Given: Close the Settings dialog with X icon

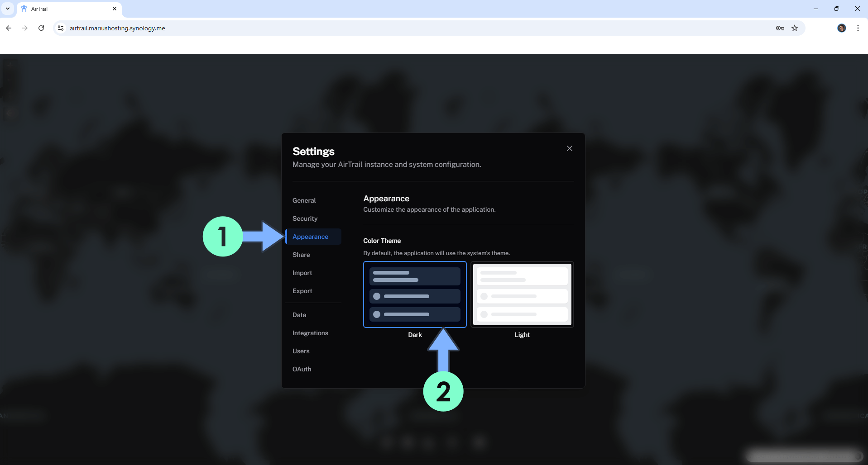Looking at the screenshot, I should [x=569, y=148].
